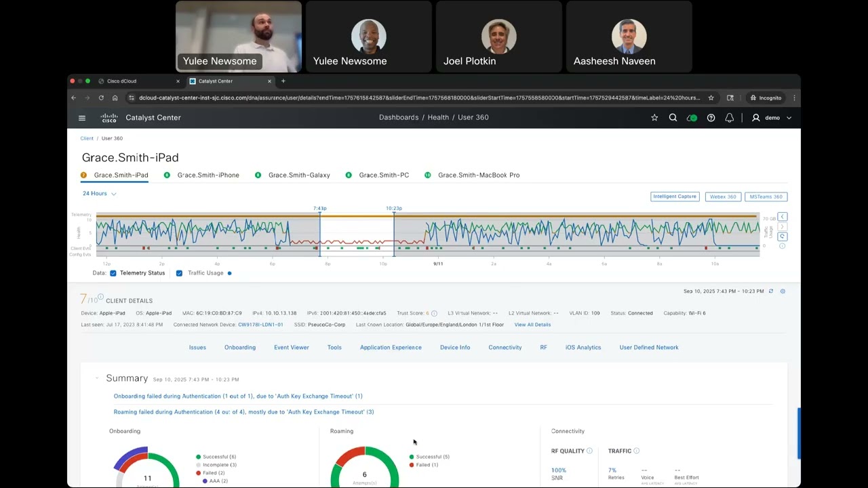Open the help question mark icon

click(x=711, y=118)
